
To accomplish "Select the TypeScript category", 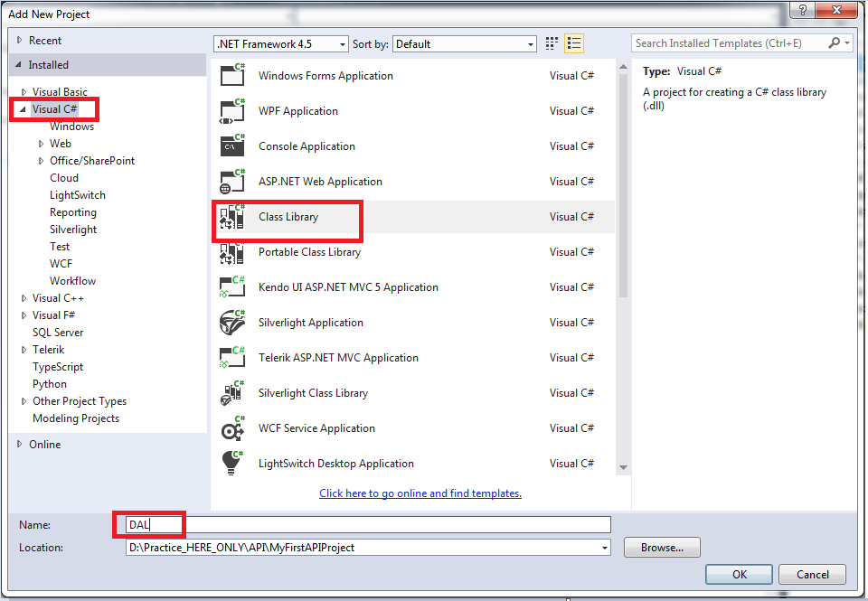I will (x=58, y=367).
